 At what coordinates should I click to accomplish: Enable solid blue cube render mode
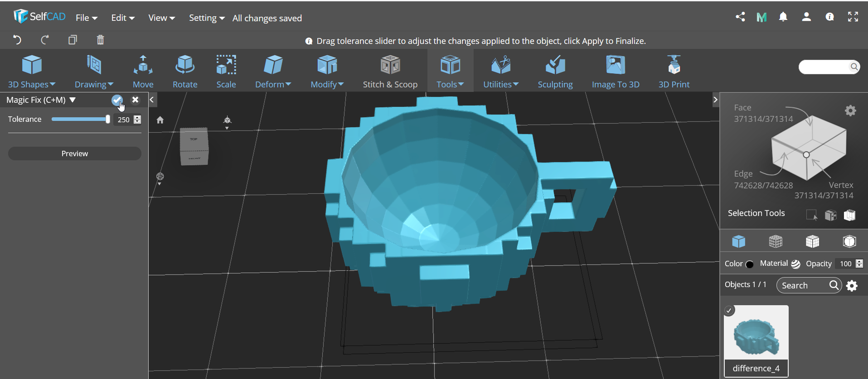click(x=738, y=241)
